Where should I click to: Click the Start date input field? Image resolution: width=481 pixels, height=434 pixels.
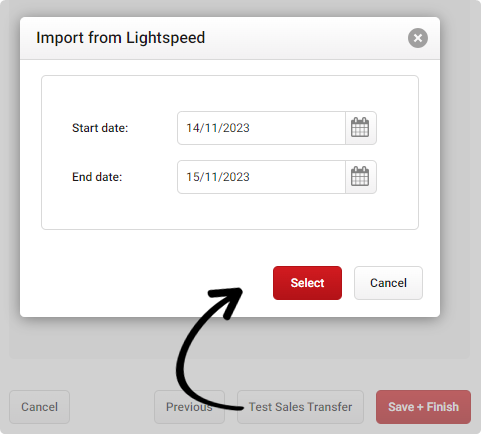pos(261,128)
